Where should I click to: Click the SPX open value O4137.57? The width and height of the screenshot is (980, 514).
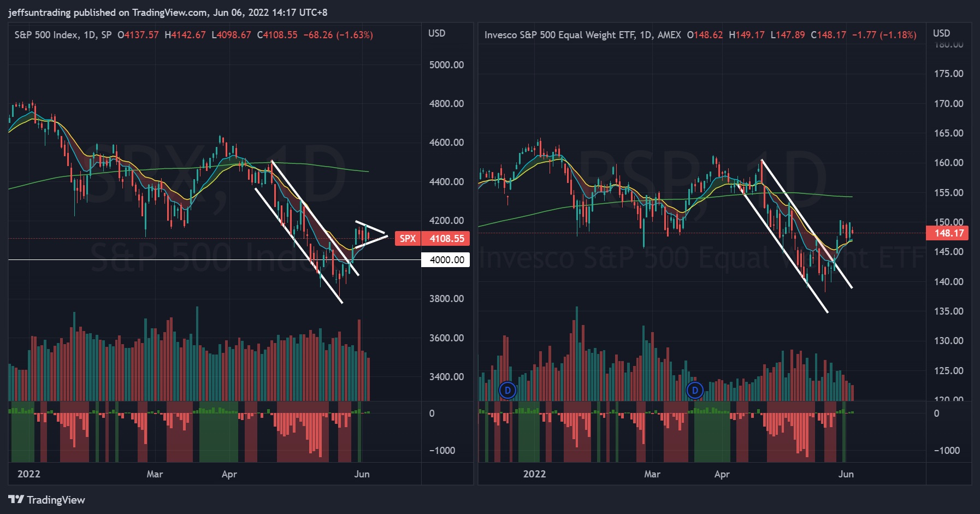(138, 35)
